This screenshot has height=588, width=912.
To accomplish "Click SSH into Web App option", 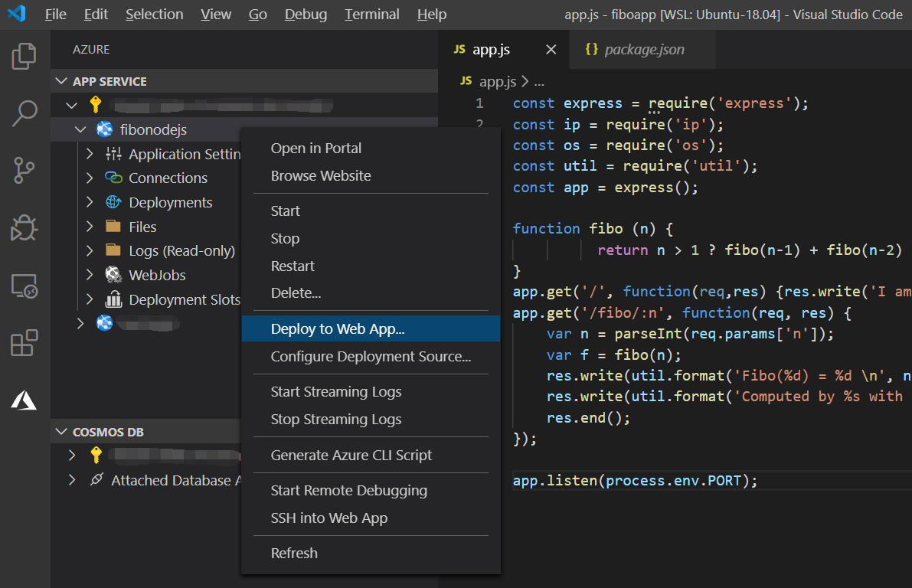I will point(329,518).
